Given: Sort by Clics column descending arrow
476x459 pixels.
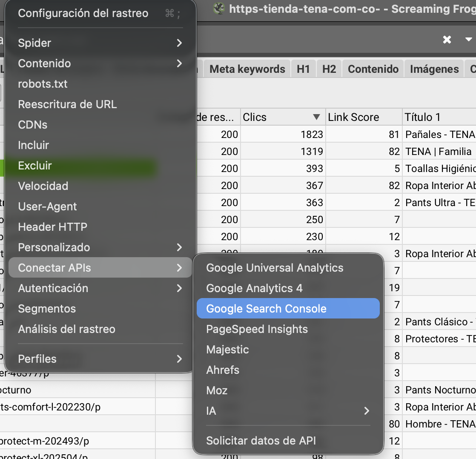Looking at the screenshot, I should click(316, 117).
